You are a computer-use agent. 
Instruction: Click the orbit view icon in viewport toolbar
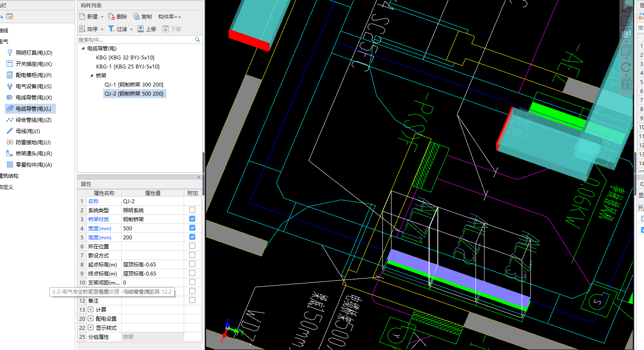626,9
